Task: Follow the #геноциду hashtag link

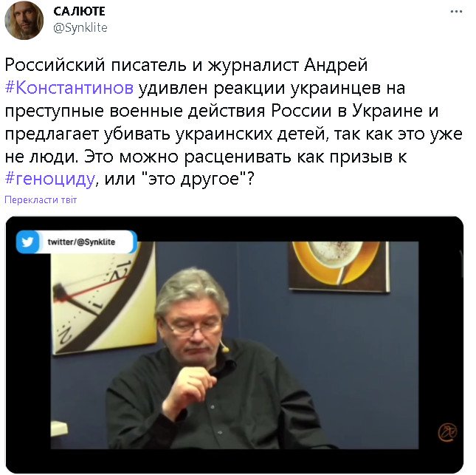Action: click(x=50, y=179)
